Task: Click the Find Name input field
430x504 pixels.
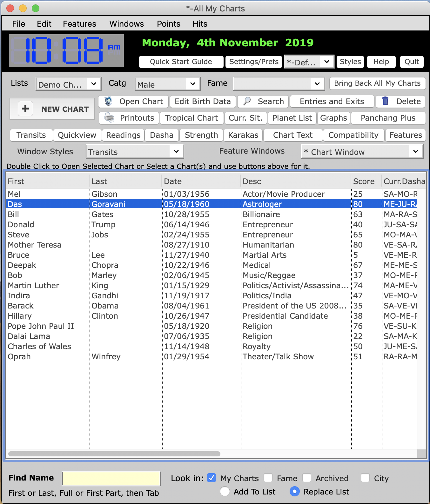Action: tap(111, 479)
